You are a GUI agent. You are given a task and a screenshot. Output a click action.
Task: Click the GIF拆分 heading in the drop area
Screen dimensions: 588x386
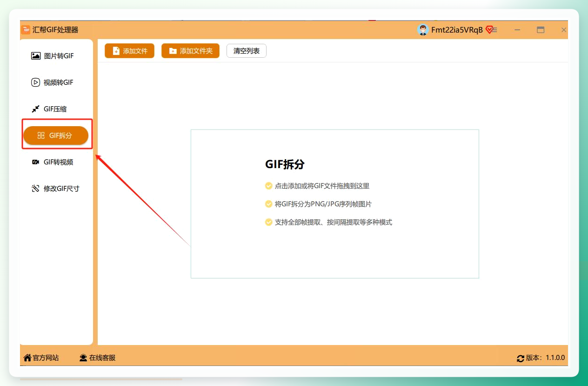point(285,164)
